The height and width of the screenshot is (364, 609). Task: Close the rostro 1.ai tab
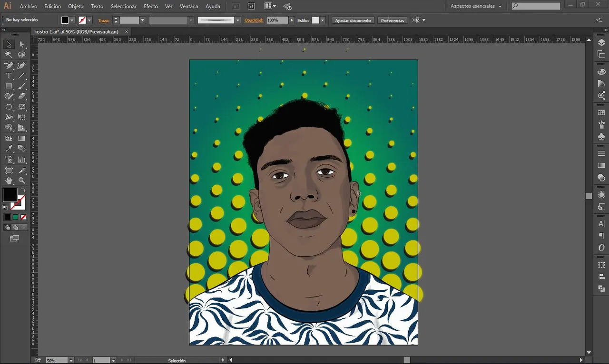pyautogui.click(x=126, y=31)
